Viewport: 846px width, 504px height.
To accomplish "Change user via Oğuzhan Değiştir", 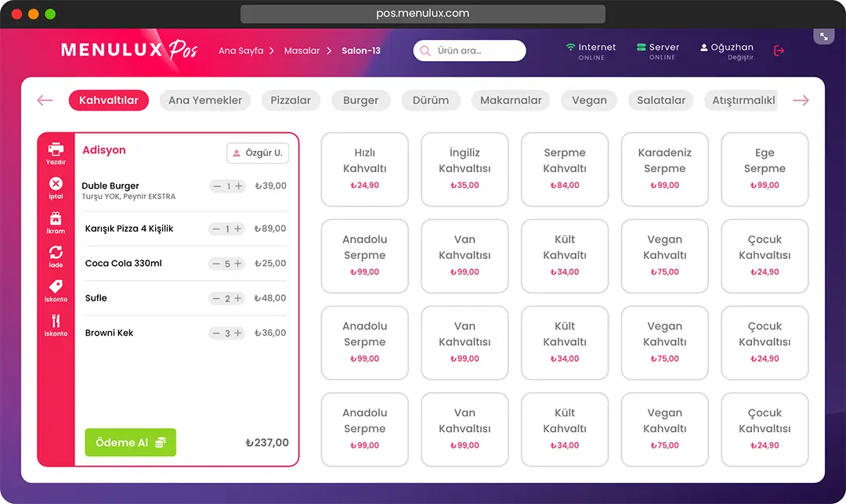I will (727, 51).
